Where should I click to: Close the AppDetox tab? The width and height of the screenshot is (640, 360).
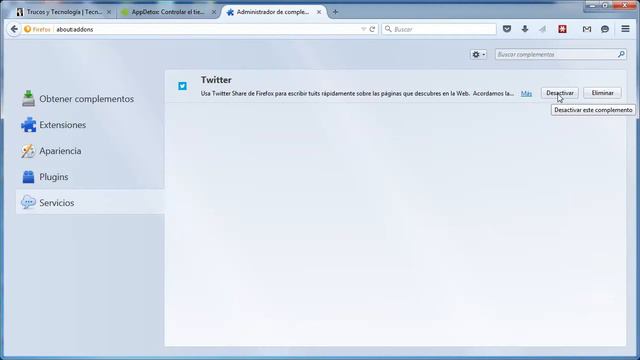(213, 12)
